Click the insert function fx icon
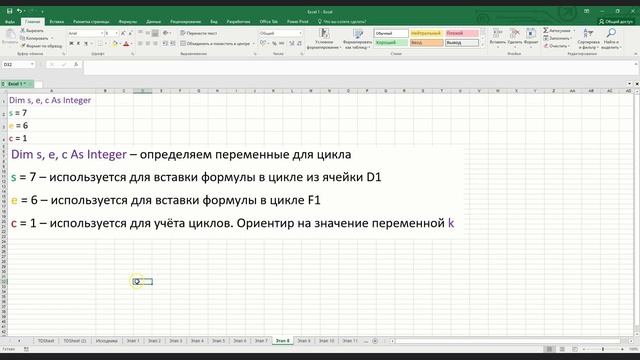640x360 pixels. [76, 64]
